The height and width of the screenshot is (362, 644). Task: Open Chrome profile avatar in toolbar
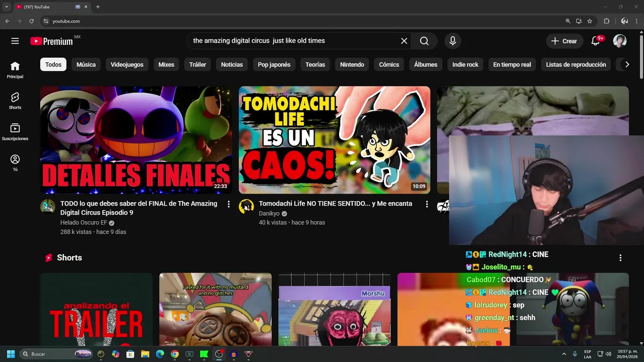tap(624, 21)
